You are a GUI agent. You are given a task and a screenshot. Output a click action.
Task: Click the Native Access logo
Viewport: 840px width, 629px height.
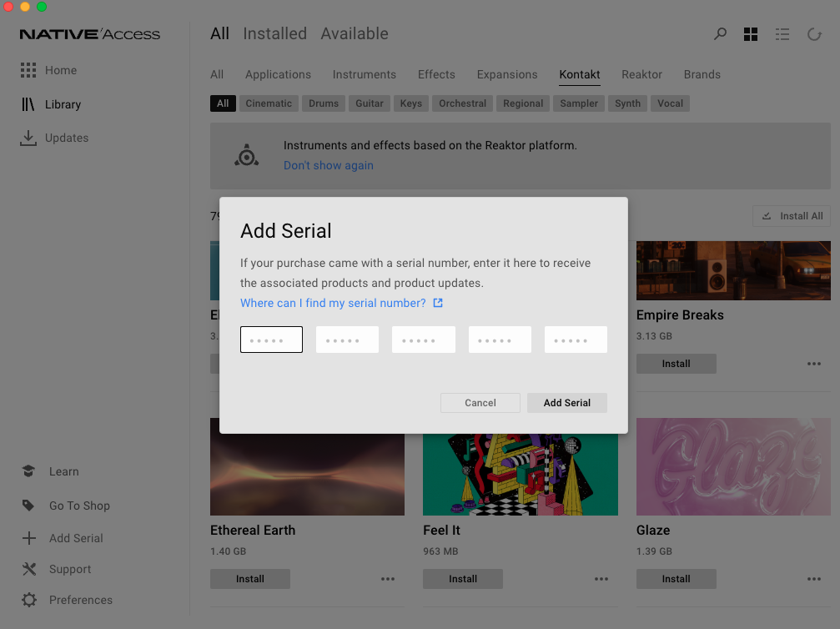[90, 34]
